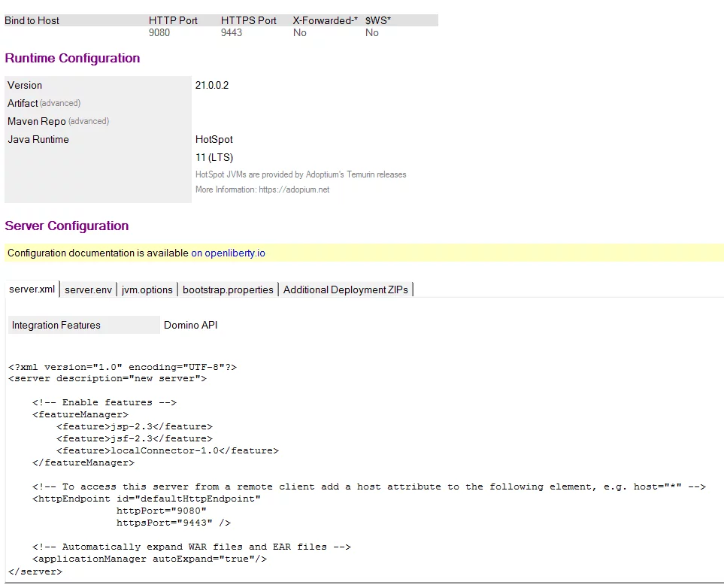The height and width of the screenshot is (588, 724).
Task: Click the X-Forwarded-* value No
Action: (x=299, y=33)
